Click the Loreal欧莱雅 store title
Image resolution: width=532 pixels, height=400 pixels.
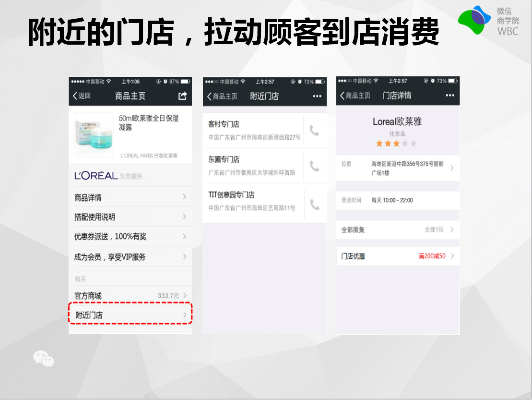coord(397,121)
